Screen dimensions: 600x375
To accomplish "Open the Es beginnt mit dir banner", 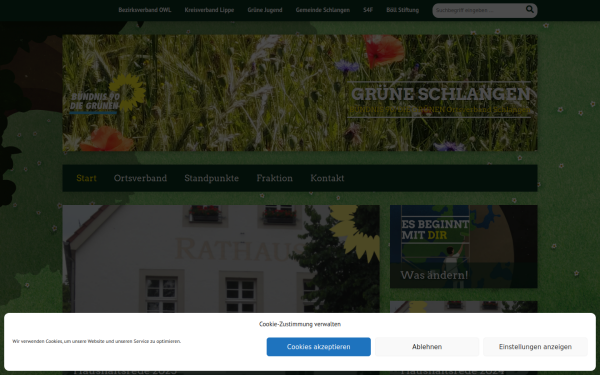I will 464,246.
